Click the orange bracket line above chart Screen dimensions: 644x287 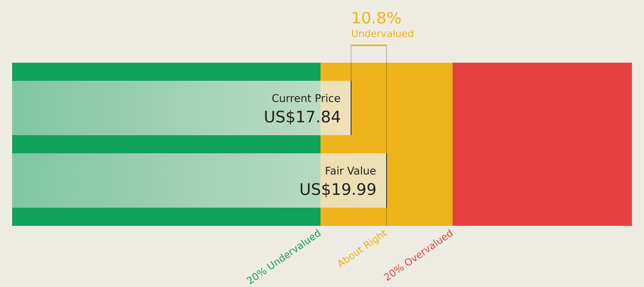point(369,45)
